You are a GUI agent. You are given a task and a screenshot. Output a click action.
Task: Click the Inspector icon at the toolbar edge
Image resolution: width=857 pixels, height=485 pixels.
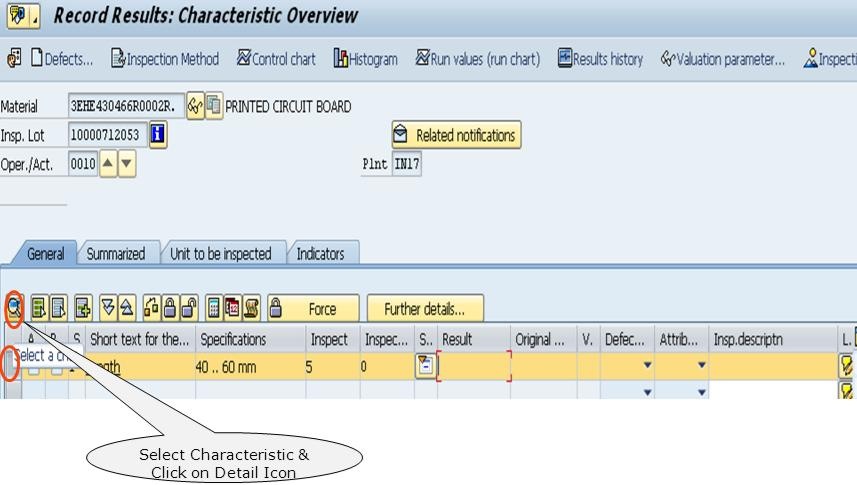click(830, 59)
